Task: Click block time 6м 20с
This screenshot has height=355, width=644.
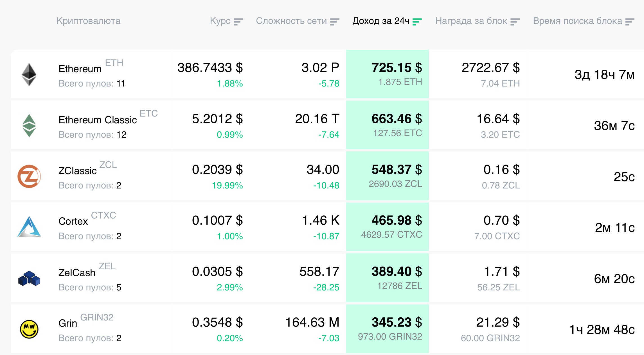Action: coord(614,279)
